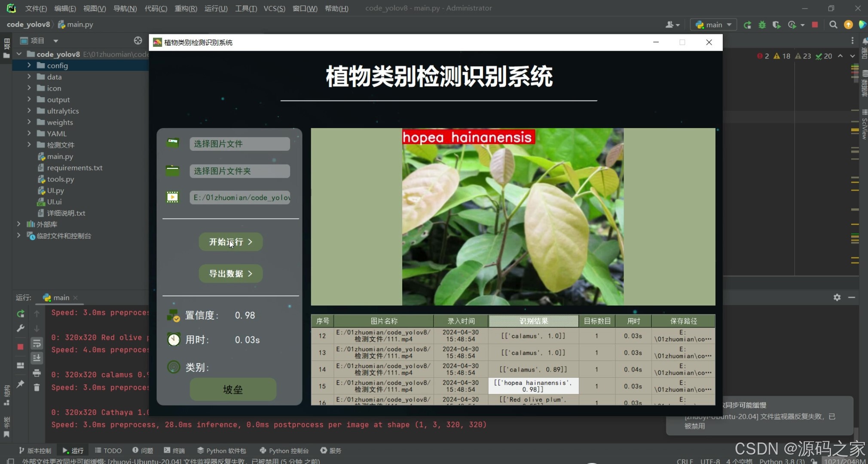Start debugging with the bug icon
This screenshot has width=868, height=464.
(763, 25)
